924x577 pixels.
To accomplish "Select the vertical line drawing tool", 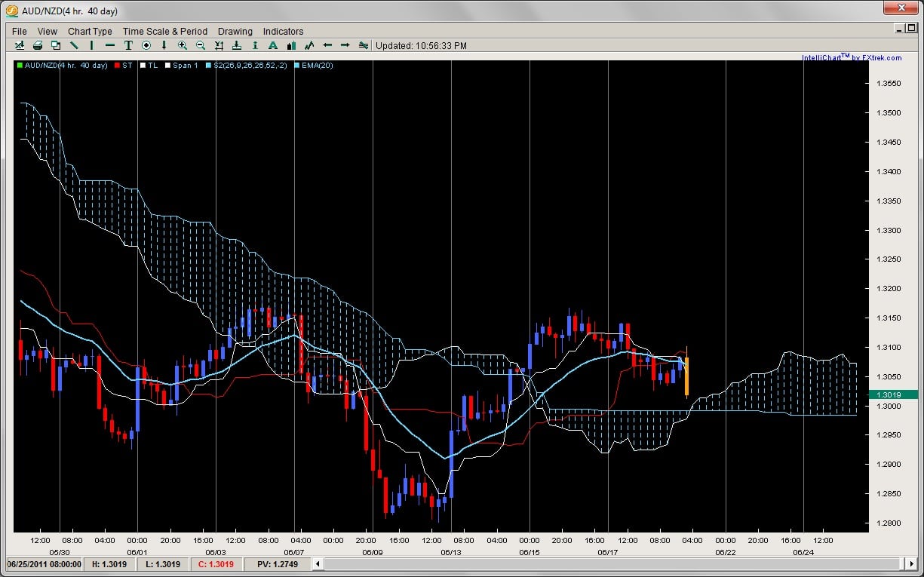I will (x=92, y=45).
